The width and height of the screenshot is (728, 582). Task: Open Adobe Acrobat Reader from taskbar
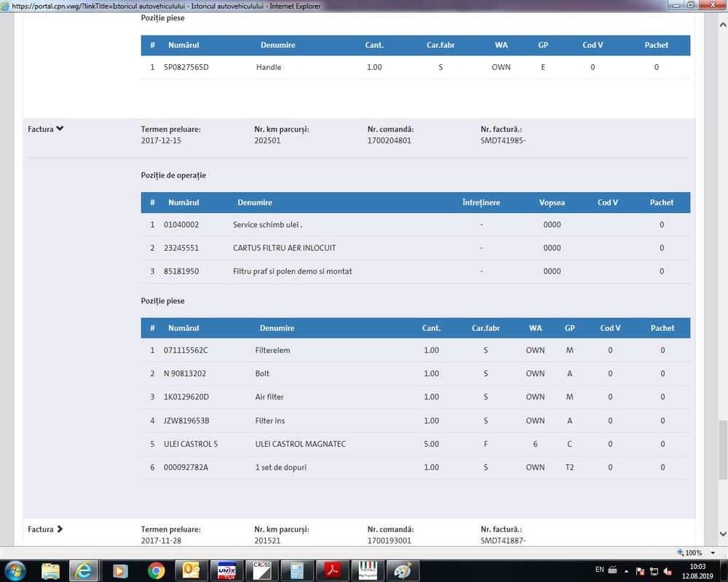point(333,570)
